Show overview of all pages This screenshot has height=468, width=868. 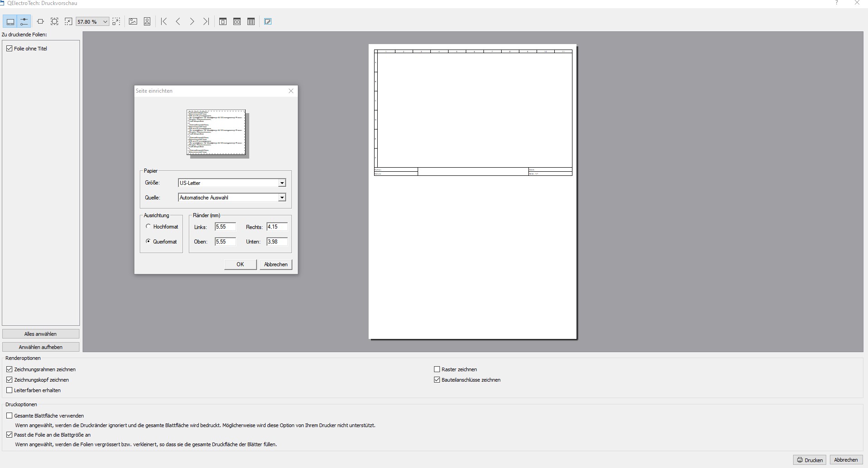[x=251, y=21]
